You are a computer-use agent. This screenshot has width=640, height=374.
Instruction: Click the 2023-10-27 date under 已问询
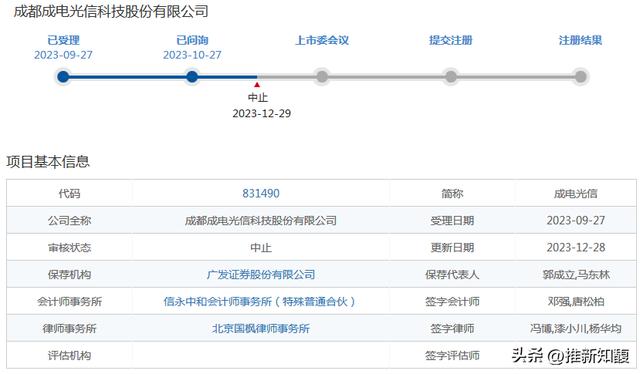[192, 55]
